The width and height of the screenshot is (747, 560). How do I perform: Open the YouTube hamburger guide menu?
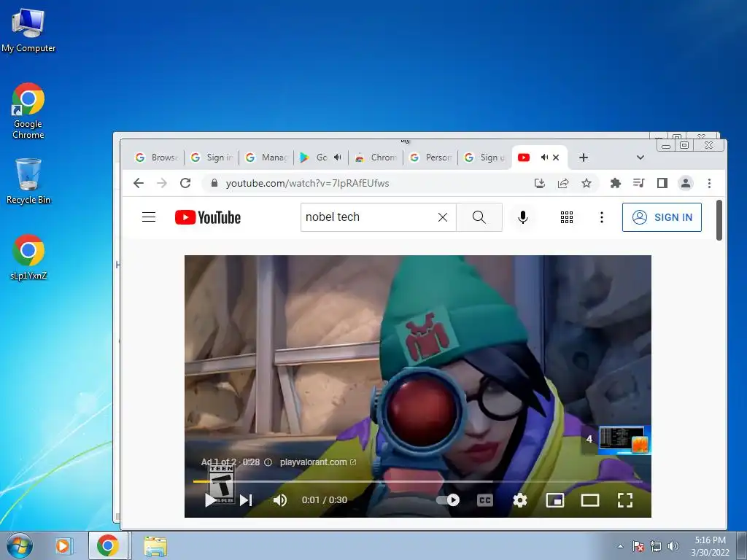pos(149,217)
